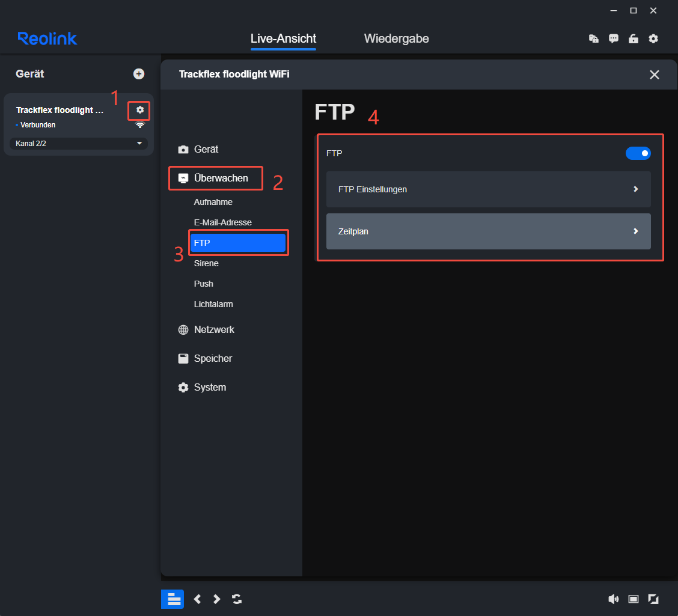Screen dimensions: 678x616
Task: Open the Gerät settings section
Action: (x=206, y=150)
